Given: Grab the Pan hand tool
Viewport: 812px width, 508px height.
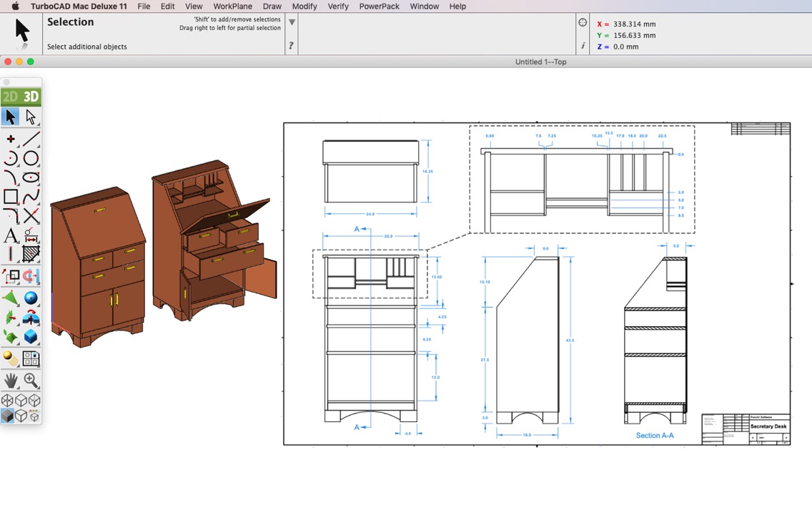Looking at the screenshot, I should [10, 380].
